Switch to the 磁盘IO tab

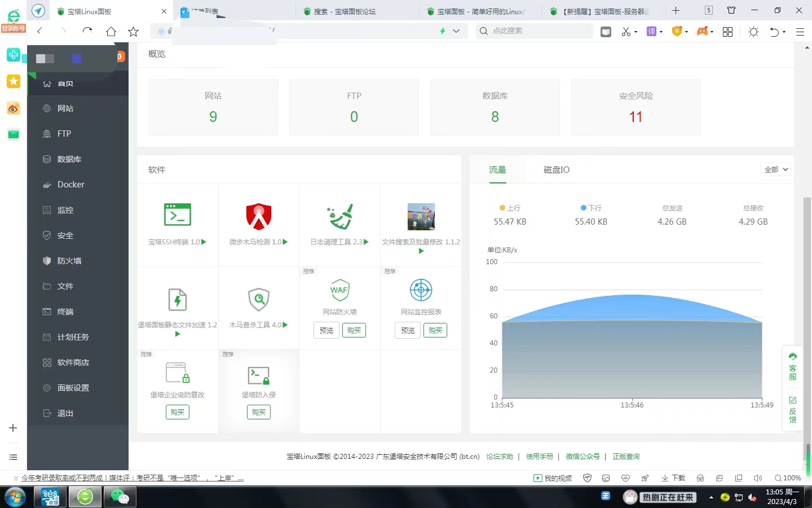coord(557,169)
